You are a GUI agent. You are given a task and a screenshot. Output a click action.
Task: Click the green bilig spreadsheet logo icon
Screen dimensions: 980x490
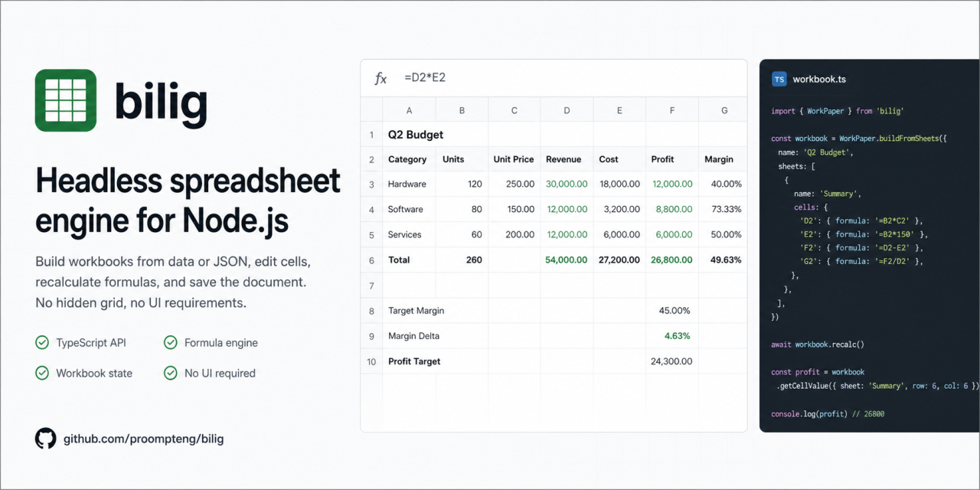tap(66, 100)
